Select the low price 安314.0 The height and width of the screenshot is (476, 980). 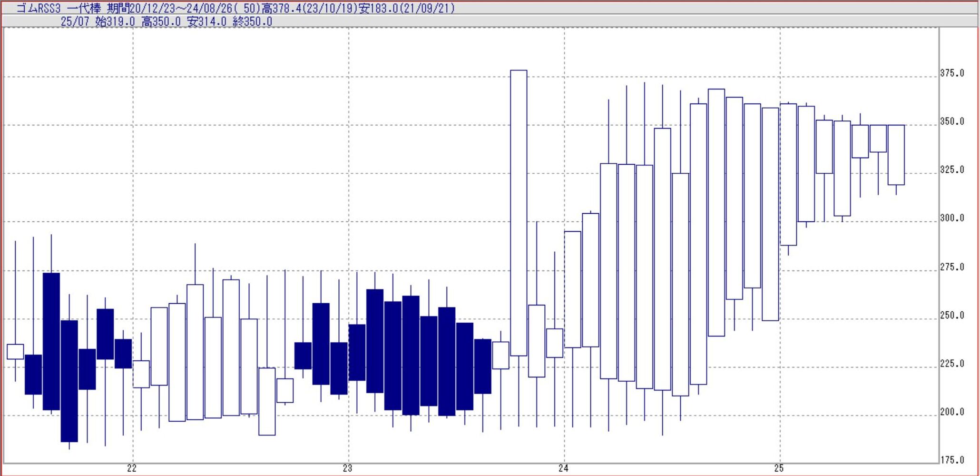point(207,21)
